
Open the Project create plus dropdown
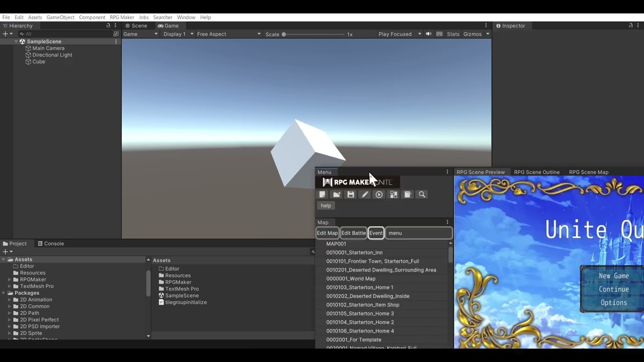point(8,251)
